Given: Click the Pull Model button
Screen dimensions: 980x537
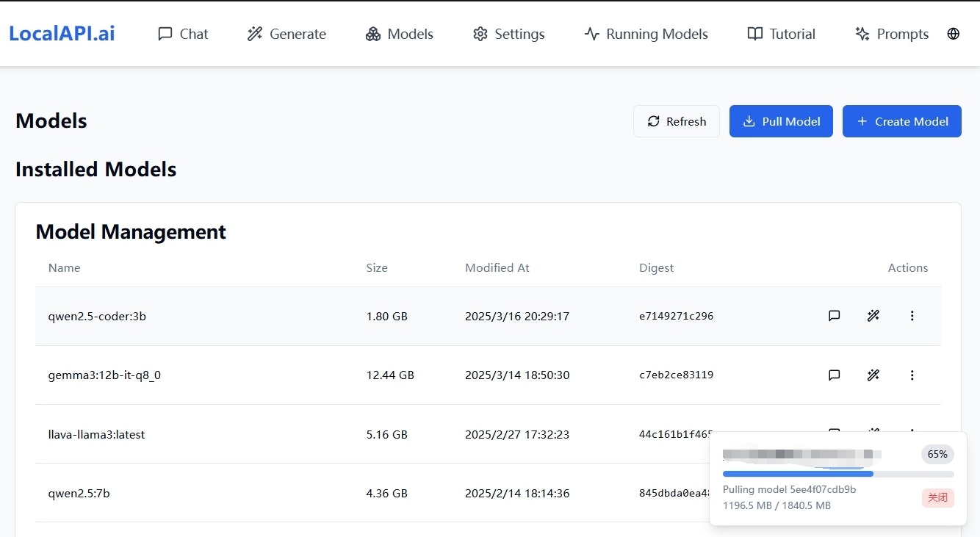Looking at the screenshot, I should coord(781,121).
